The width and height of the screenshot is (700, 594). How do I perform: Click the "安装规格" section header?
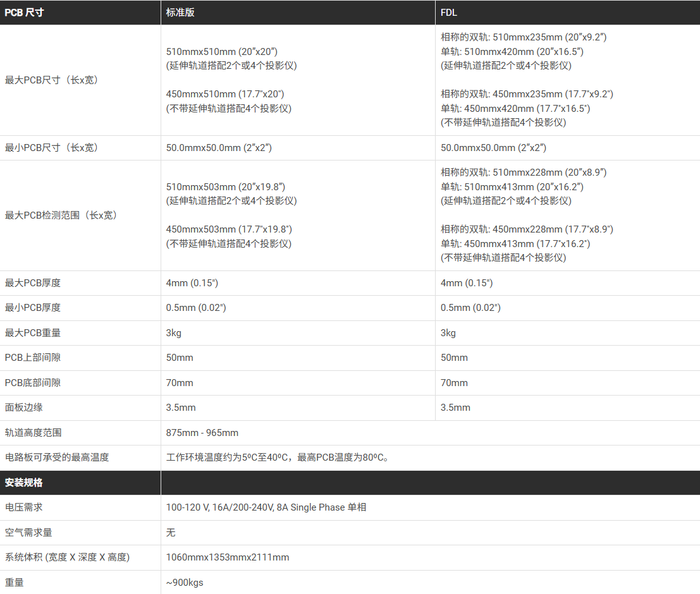[24, 483]
